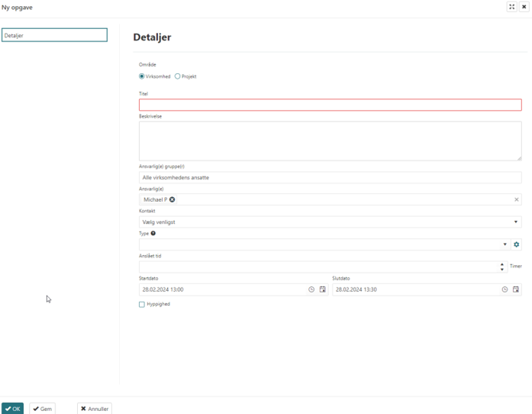532x414 pixels.
Task: Click the Annuller button
Action: [x=95, y=409]
